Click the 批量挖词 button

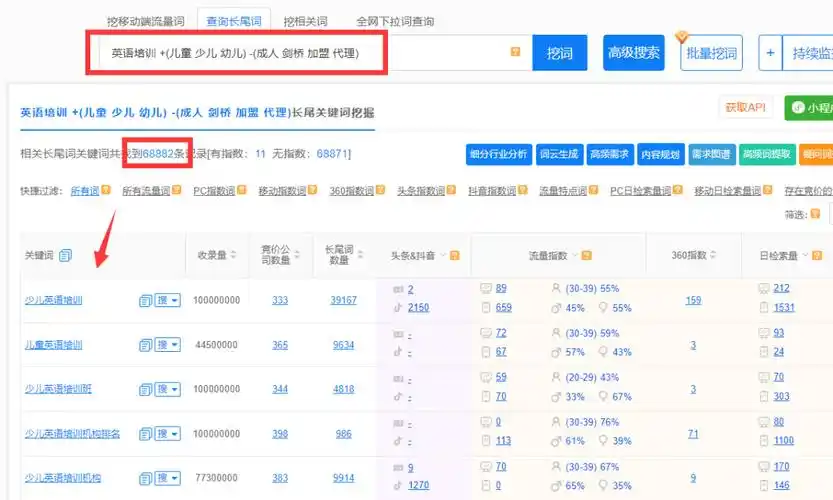[x=711, y=53]
